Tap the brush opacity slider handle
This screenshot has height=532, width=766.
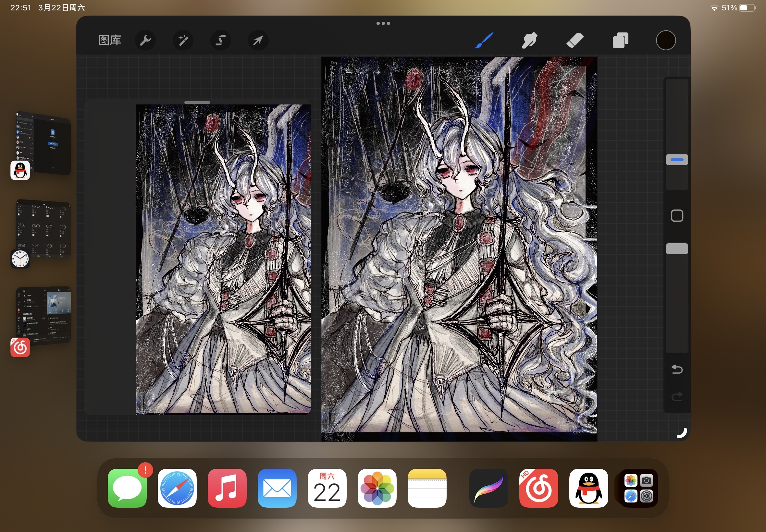coord(677,249)
